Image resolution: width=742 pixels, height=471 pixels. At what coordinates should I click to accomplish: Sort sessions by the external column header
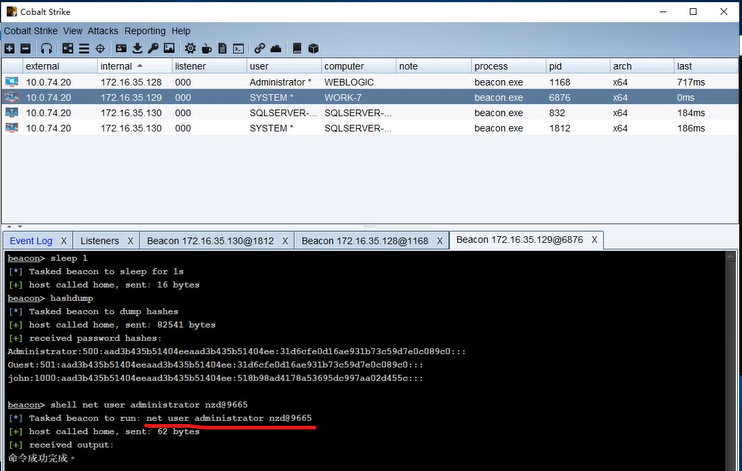tap(60, 66)
